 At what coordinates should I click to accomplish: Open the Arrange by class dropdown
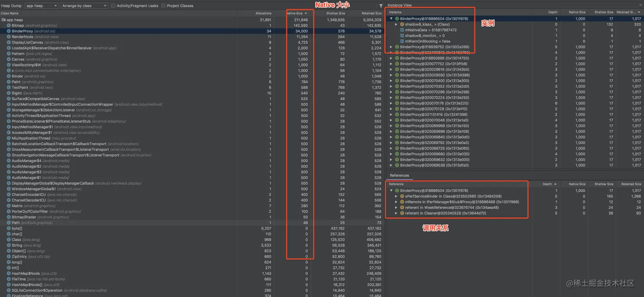84,6
